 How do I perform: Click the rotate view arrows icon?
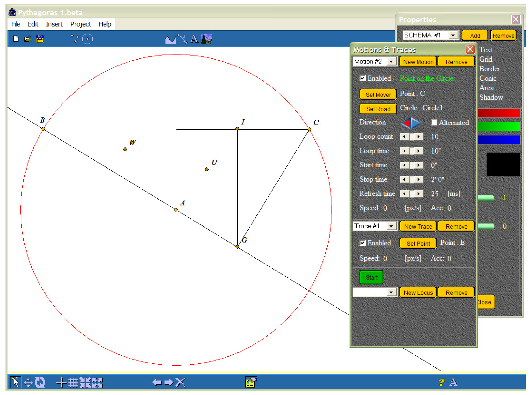(x=40, y=382)
